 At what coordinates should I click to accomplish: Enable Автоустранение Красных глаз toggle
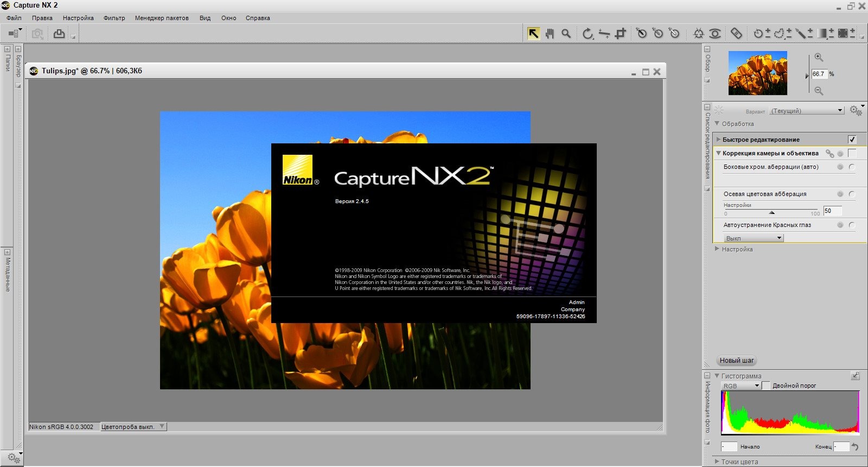[x=852, y=225]
